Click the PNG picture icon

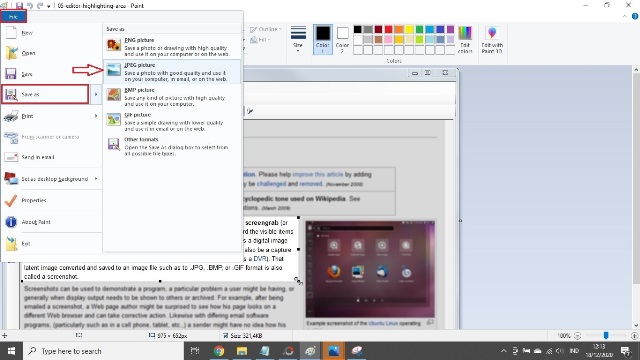coord(113,44)
